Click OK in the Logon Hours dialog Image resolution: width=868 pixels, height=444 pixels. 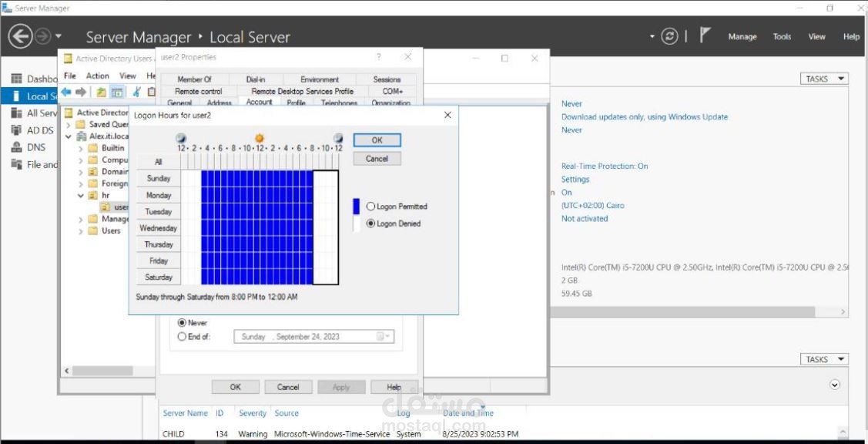click(376, 140)
